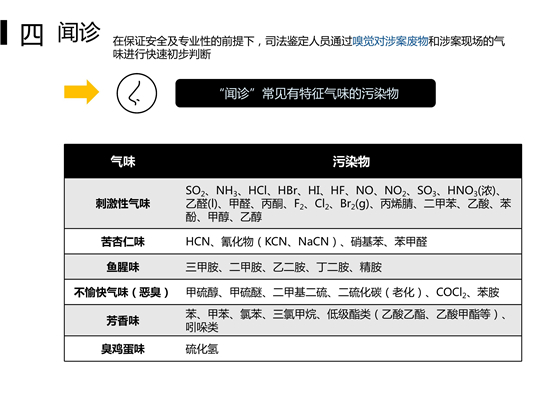Click the 三甲胺、二甲胺 pollutant cell

(x=284, y=267)
